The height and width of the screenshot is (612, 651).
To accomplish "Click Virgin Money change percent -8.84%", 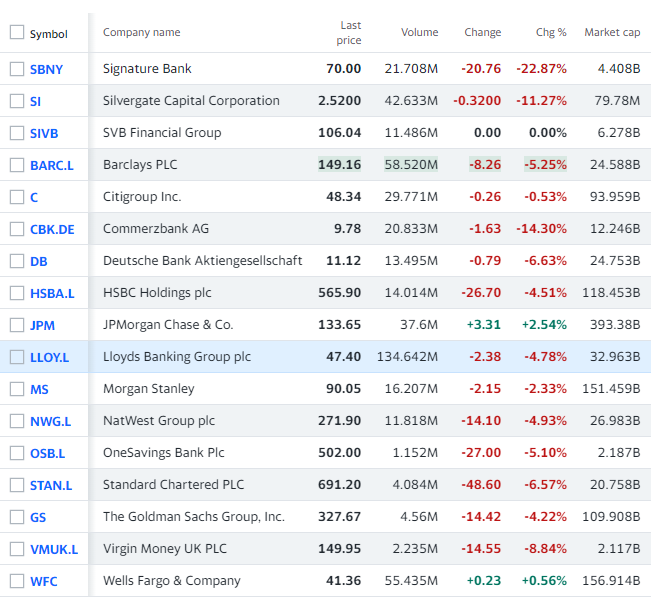I will [545, 548].
